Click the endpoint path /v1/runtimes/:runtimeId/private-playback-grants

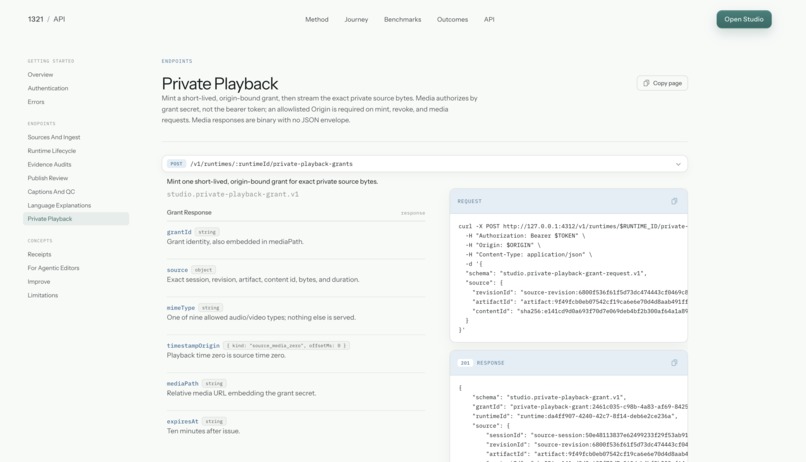271,164
